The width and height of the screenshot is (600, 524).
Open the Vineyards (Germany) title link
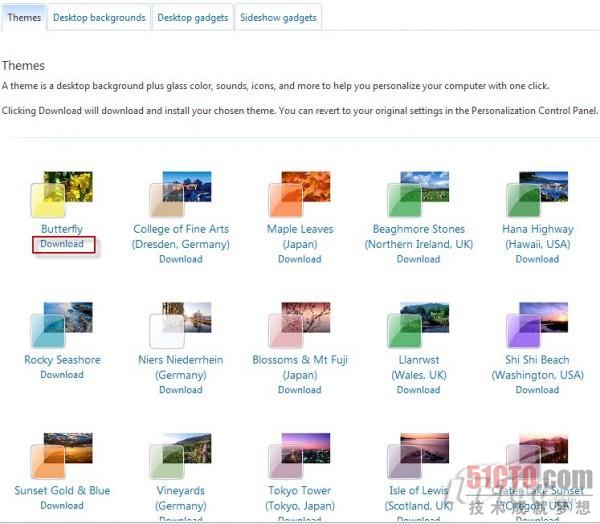[x=181, y=498]
